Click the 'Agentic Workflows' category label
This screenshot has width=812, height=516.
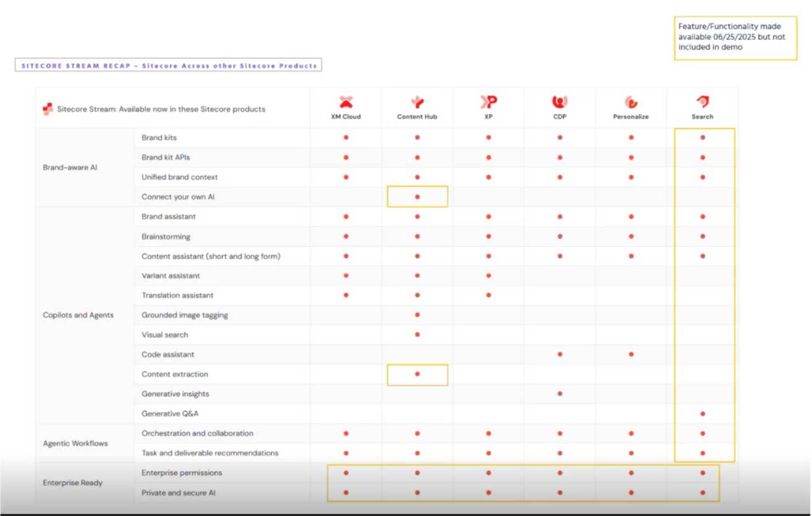[x=76, y=443]
